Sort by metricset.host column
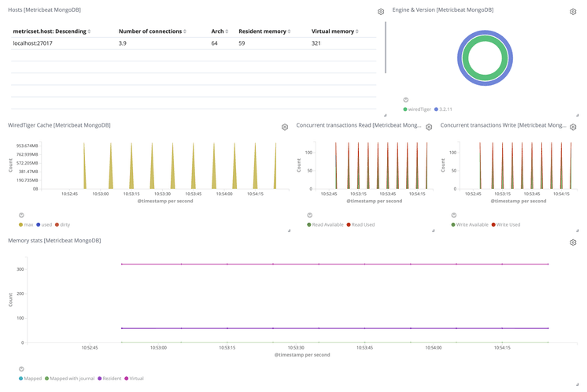 point(52,31)
